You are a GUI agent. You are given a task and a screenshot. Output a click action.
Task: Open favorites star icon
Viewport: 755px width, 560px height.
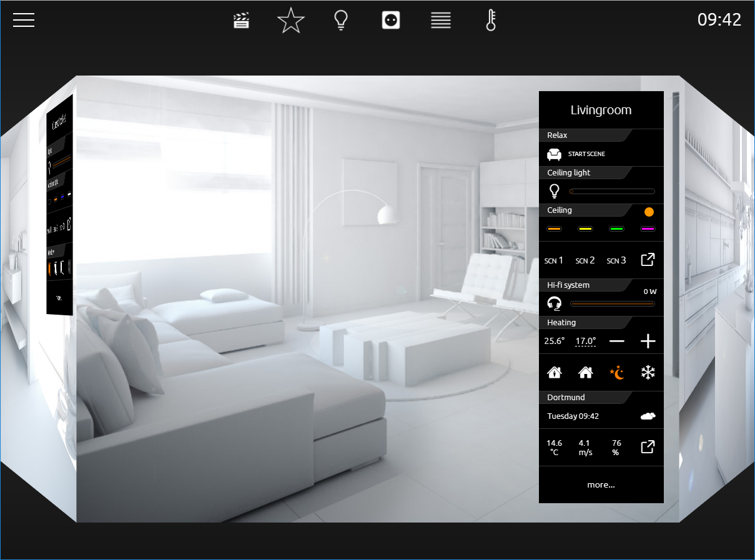pos(291,21)
